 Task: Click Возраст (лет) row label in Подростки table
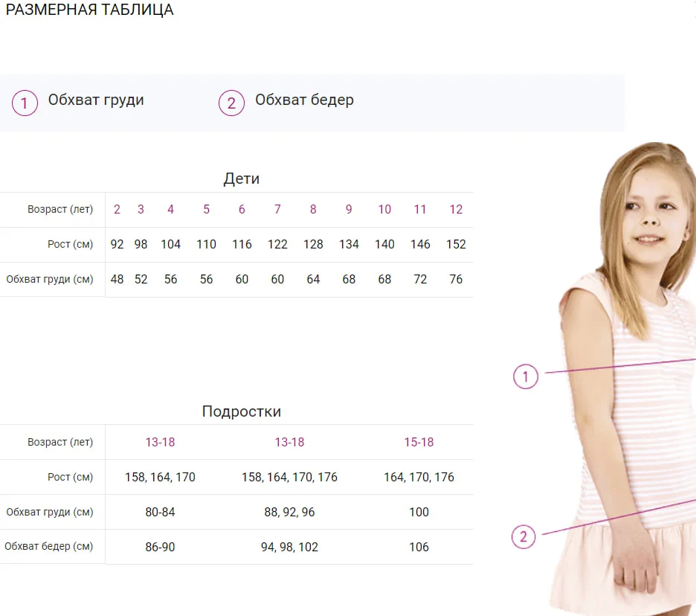pyautogui.click(x=60, y=442)
